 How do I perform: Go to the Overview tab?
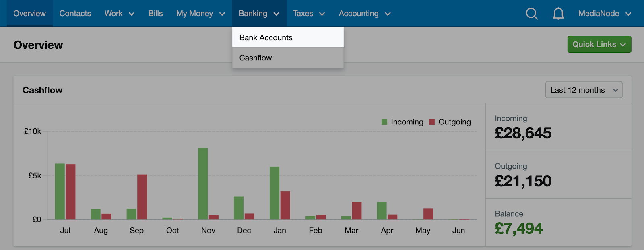(29, 13)
